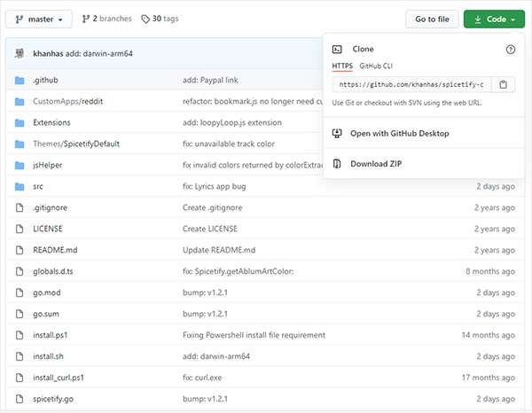This screenshot has width=532, height=413.
Task: Open the install.ps1 file
Action: pyautogui.click(x=51, y=335)
